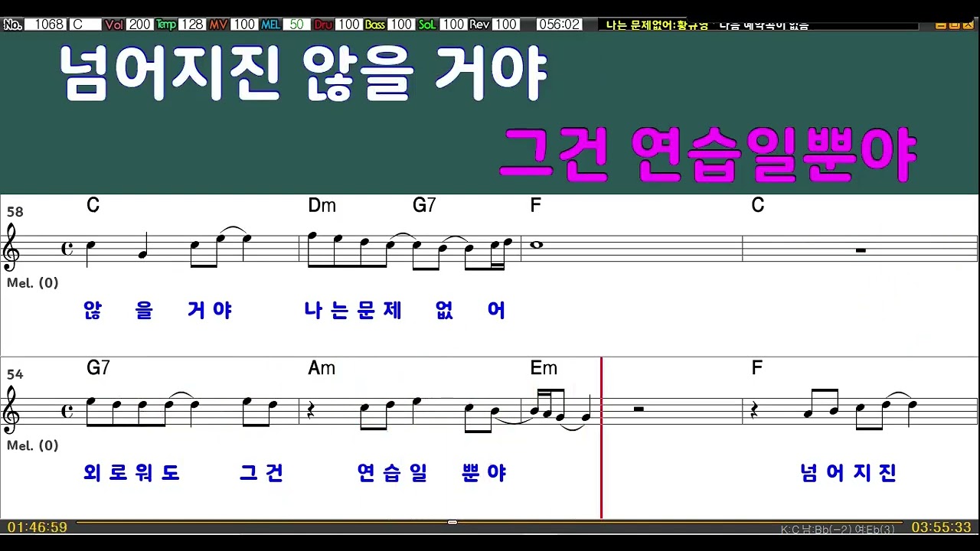The image size is (980, 551).
Task: Click the MEL value field showing 50
Action: (x=296, y=24)
